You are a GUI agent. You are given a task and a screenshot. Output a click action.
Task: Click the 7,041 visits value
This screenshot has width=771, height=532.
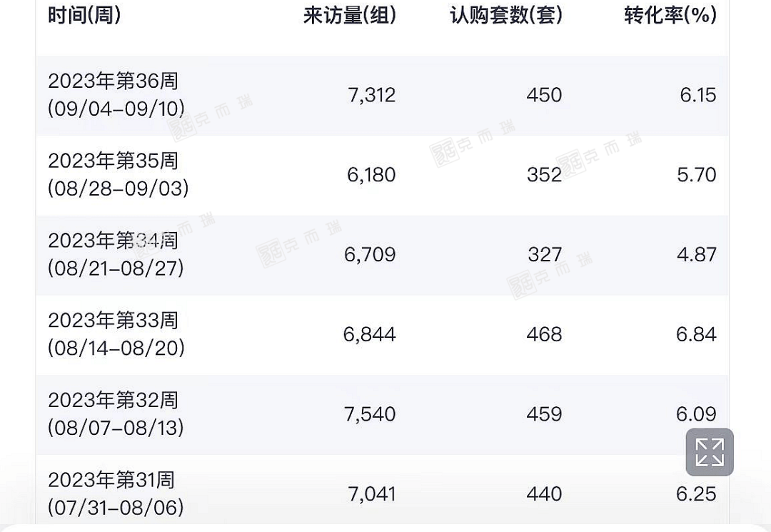(371, 494)
